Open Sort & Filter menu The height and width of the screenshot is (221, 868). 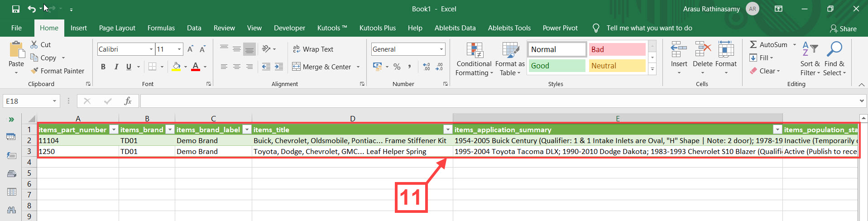[x=810, y=59]
